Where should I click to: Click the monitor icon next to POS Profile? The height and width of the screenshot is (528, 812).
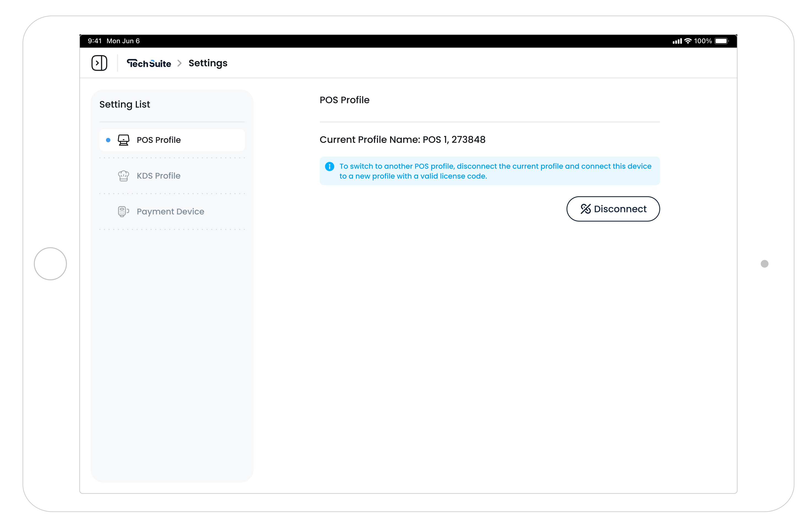point(123,140)
